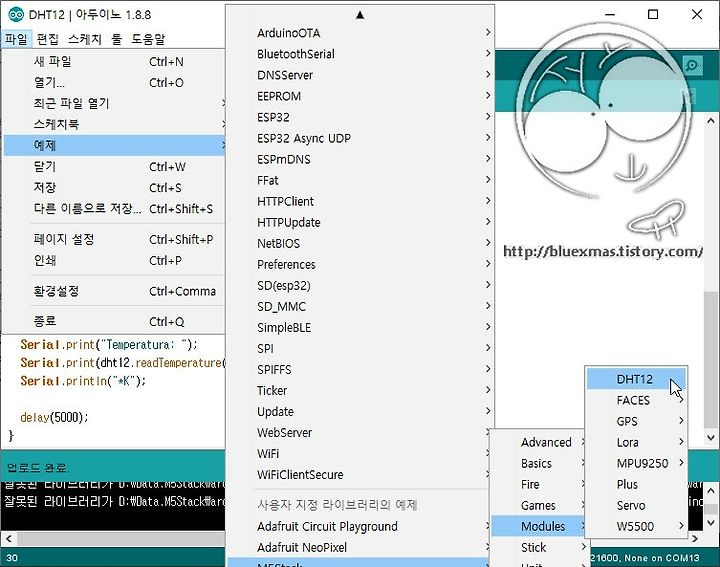
Task: Select SimpleBLE examples entry
Action: [x=360, y=327]
